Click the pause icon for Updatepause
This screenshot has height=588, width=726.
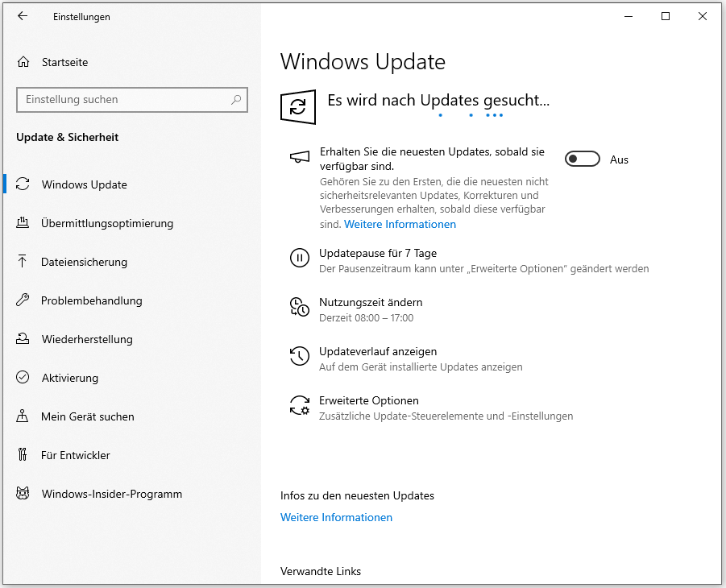tap(300, 258)
